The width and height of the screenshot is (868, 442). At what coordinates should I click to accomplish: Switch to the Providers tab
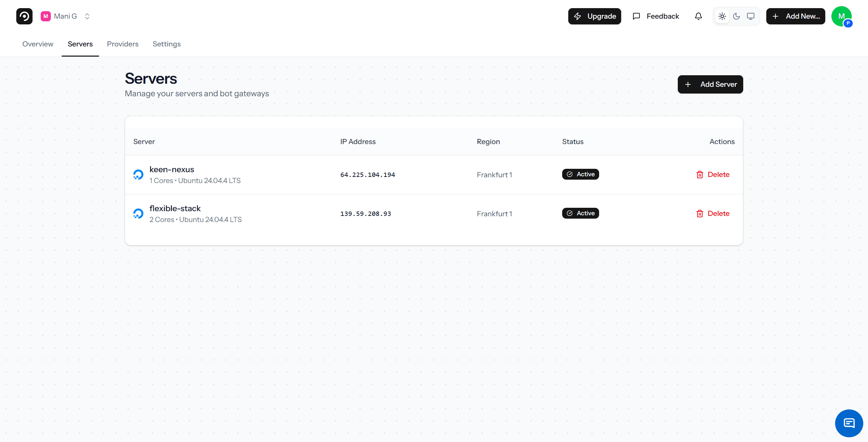[x=122, y=44]
